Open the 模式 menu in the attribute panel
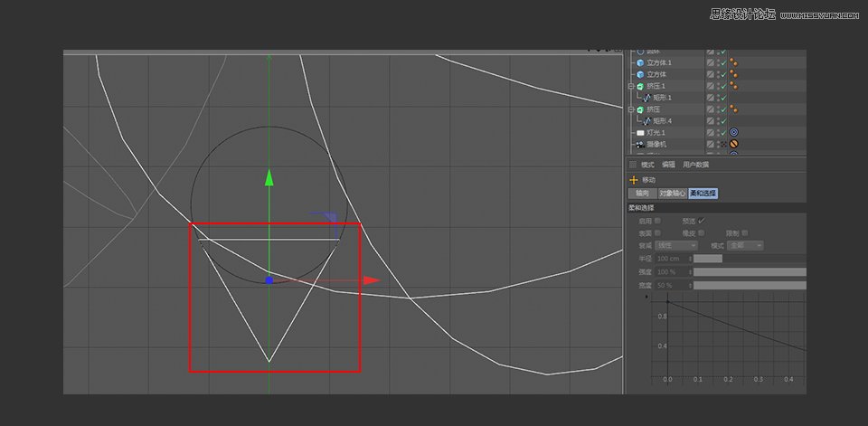Viewport: 868px width, 426px height. click(647, 165)
